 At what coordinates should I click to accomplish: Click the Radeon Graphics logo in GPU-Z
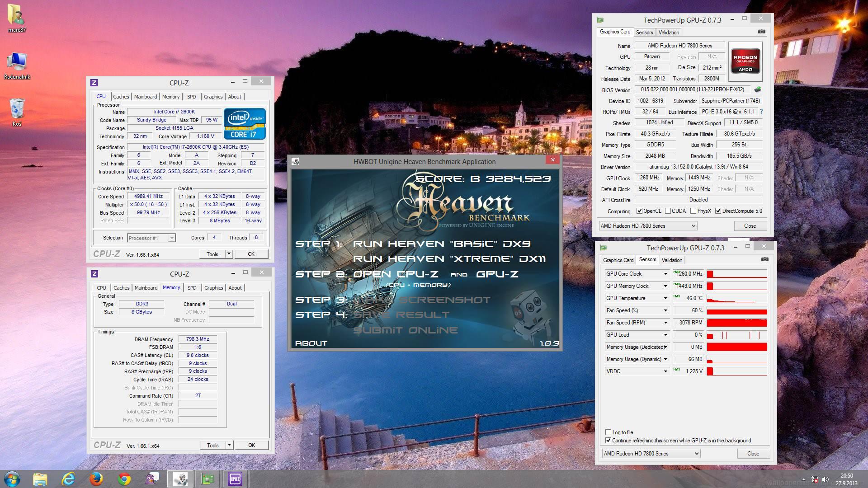[x=745, y=61]
